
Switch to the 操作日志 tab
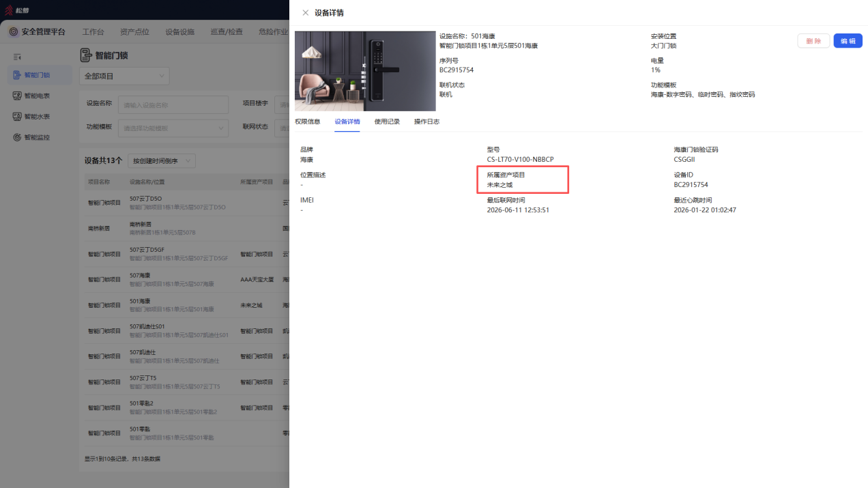coord(426,121)
